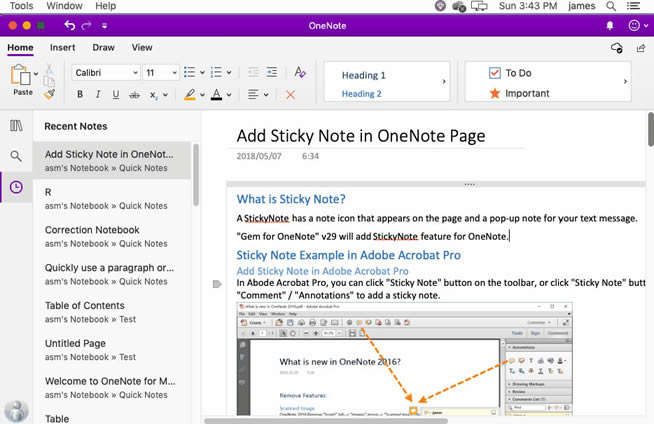Image resolution: width=654 pixels, height=424 pixels.
Task: Check the To Do tag checkbox
Action: [494, 73]
